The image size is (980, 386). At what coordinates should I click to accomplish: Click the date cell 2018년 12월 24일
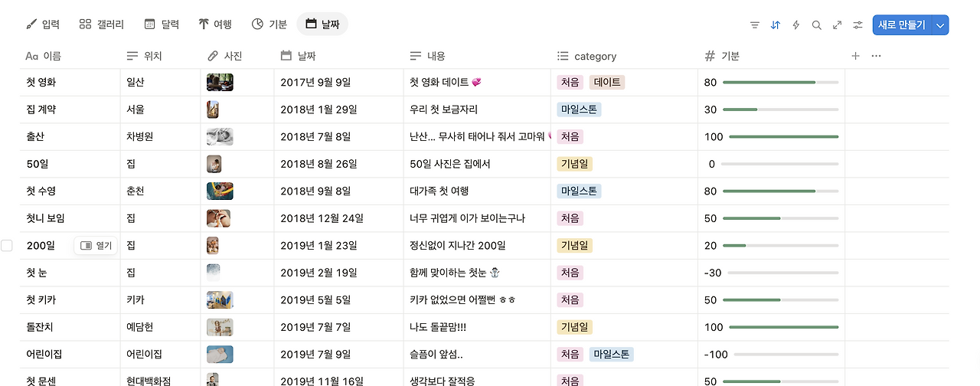(338, 218)
